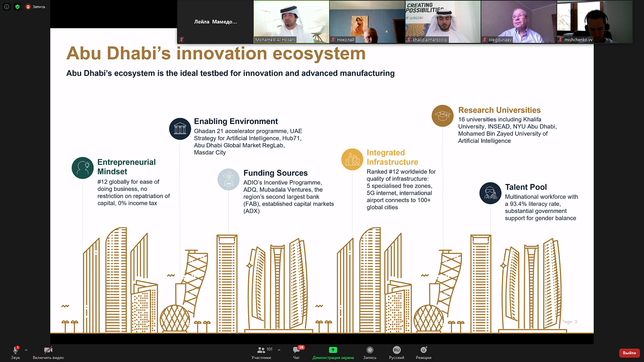Click the "Funding Sources" heading

pyautogui.click(x=276, y=173)
